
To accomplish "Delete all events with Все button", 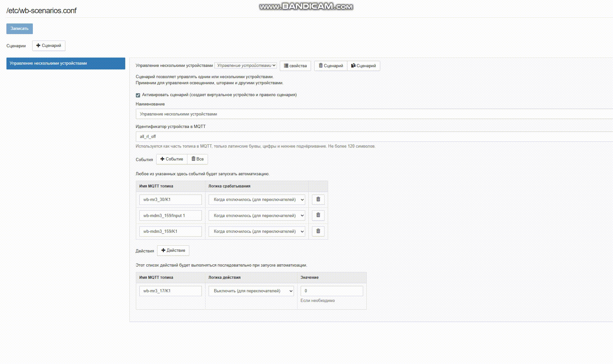I will (197, 159).
